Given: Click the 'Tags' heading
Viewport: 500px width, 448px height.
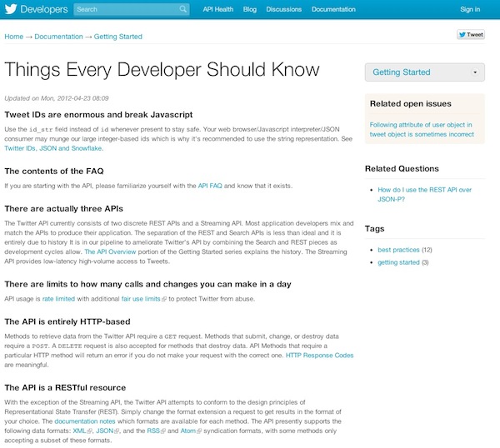Looking at the screenshot, I should (374, 229).
